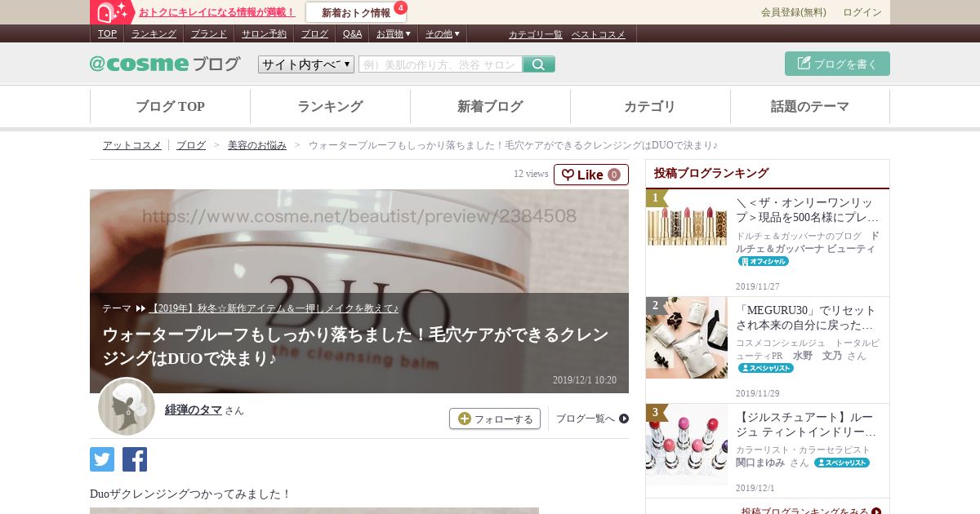Click アットコスメ in the breadcrumb
The image size is (980, 514).
(132, 145)
